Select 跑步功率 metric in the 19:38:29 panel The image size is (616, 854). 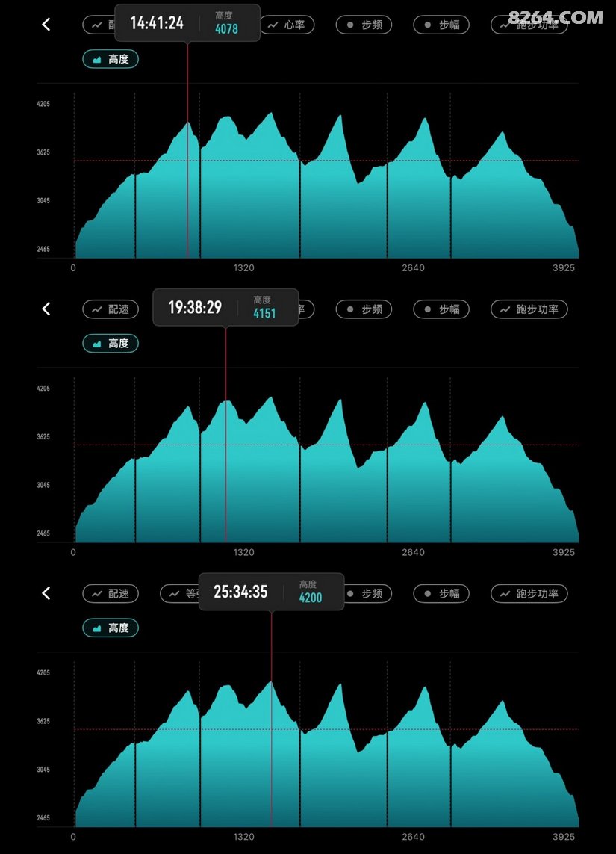[529, 309]
